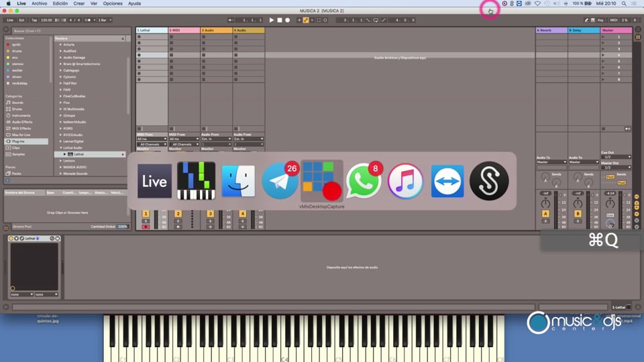Toggle the yellow Automation Arm button

click(306, 20)
